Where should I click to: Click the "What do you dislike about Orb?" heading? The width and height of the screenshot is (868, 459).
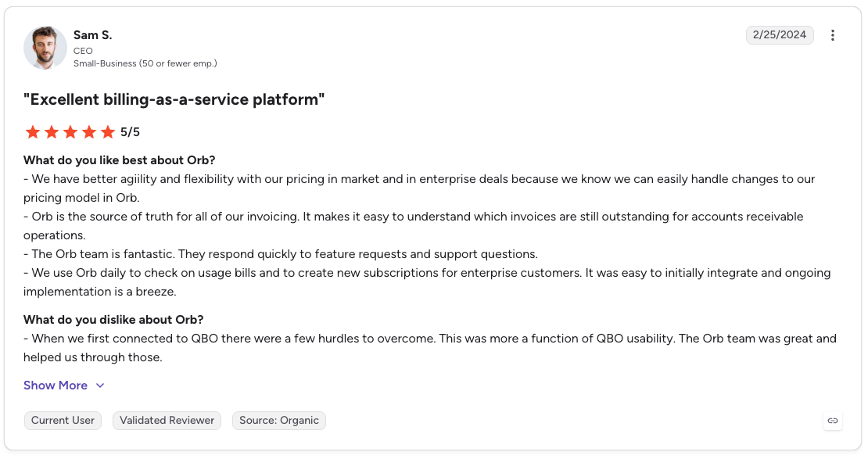pyautogui.click(x=113, y=320)
